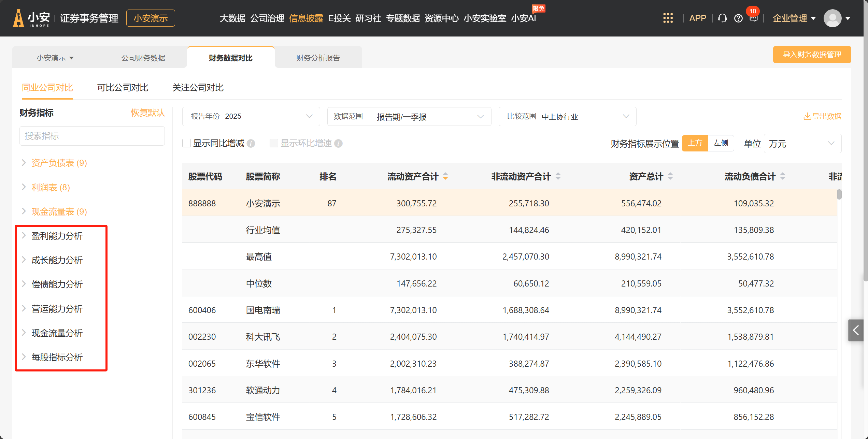Viewport: 868px width, 439px height.
Task: Click the 小安演示 outlined header button
Action: 151,18
